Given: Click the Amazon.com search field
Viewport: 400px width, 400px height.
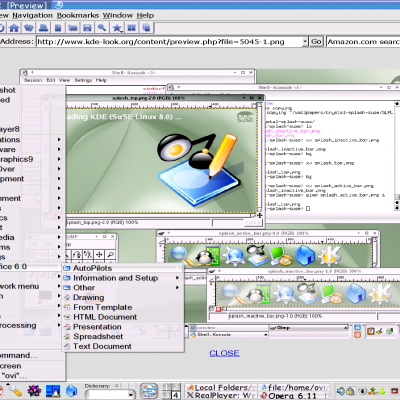Looking at the screenshot, I should point(363,42).
